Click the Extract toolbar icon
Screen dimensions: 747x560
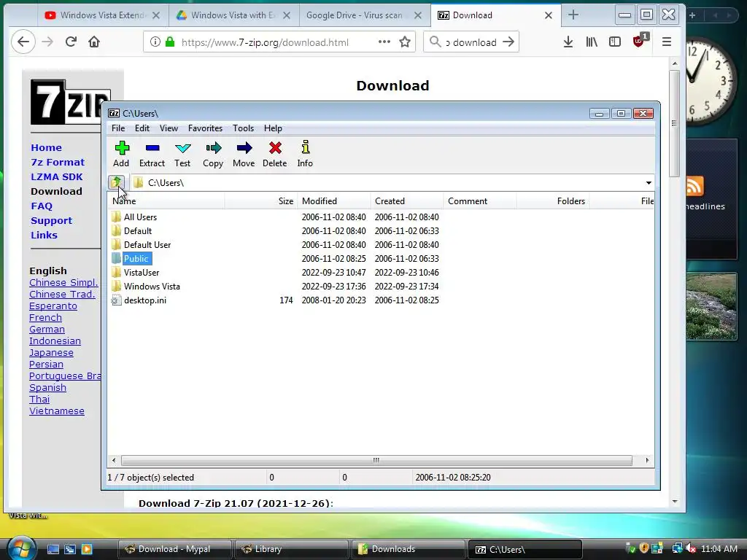pyautogui.click(x=152, y=155)
